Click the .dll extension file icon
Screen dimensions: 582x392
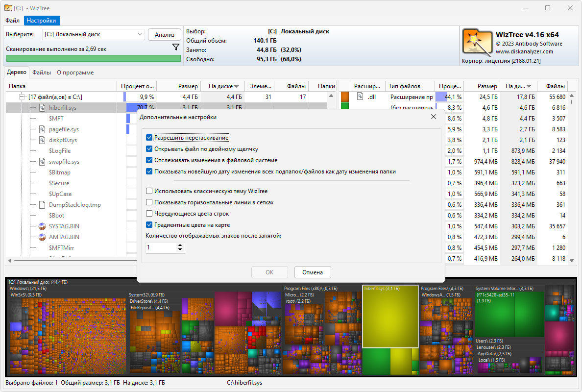pos(360,97)
